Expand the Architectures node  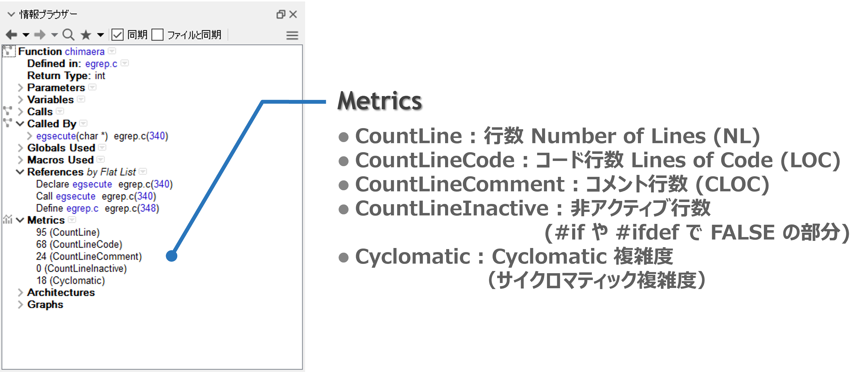(x=21, y=293)
